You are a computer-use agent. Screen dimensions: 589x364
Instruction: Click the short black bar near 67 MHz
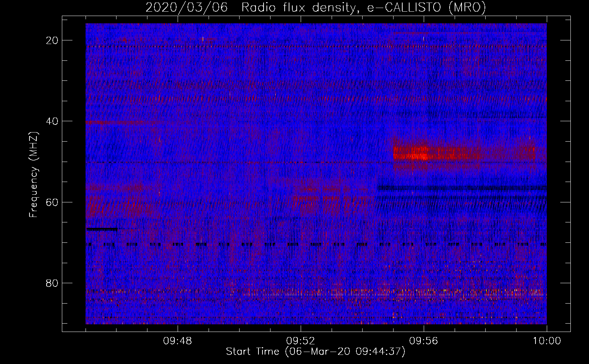point(102,229)
